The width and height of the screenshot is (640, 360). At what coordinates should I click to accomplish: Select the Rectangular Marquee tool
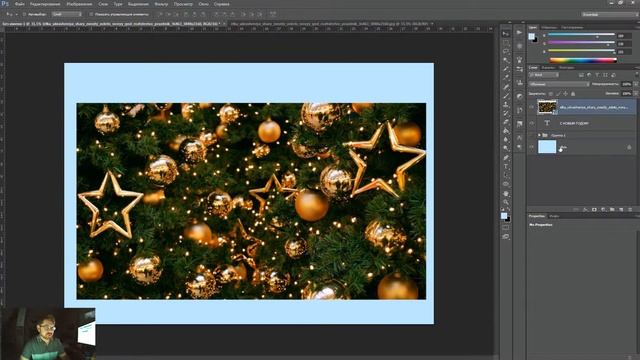tap(506, 43)
